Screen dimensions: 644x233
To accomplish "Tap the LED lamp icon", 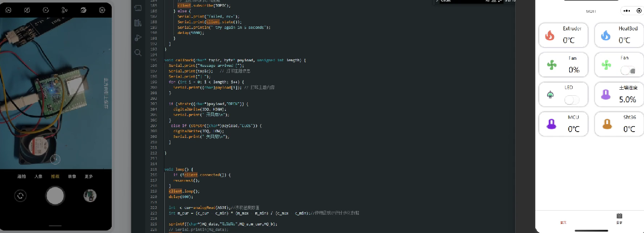I will [550, 95].
